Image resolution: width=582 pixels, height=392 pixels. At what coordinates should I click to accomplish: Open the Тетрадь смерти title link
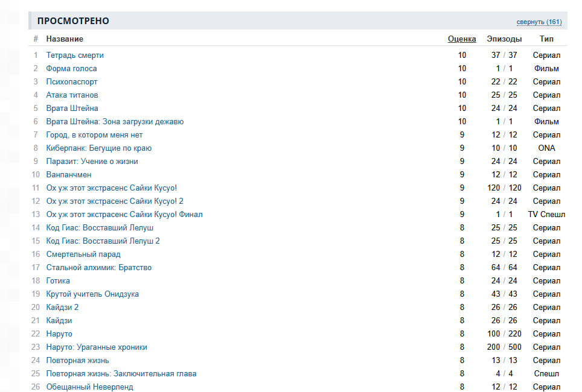coord(75,55)
